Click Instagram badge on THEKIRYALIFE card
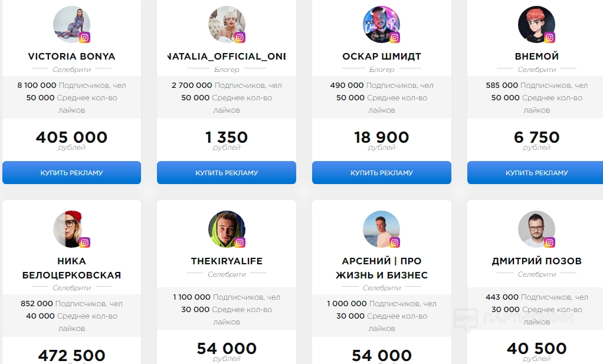 [x=240, y=242]
